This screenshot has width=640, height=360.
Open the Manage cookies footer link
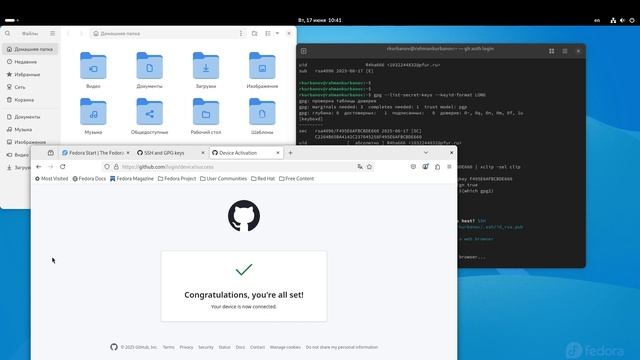[x=285, y=347]
